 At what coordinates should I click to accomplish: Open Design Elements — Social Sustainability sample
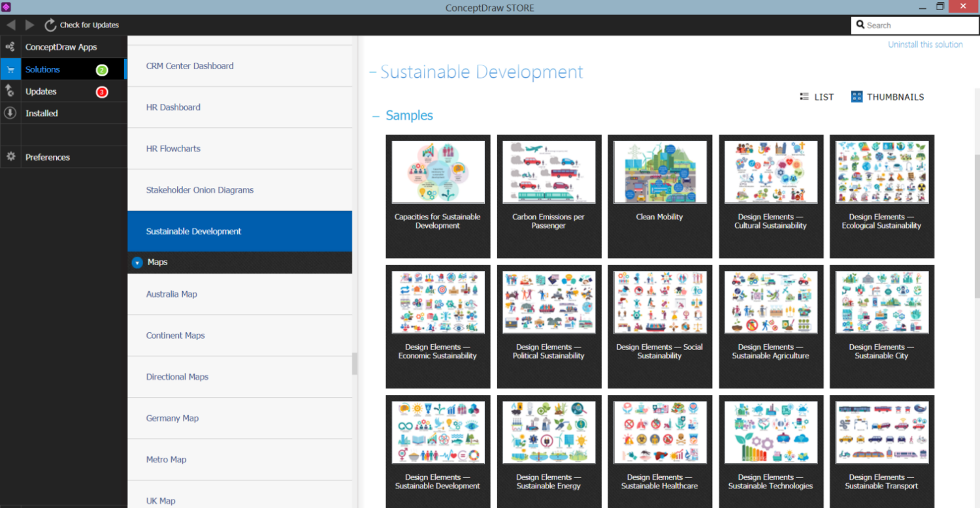[660, 326]
